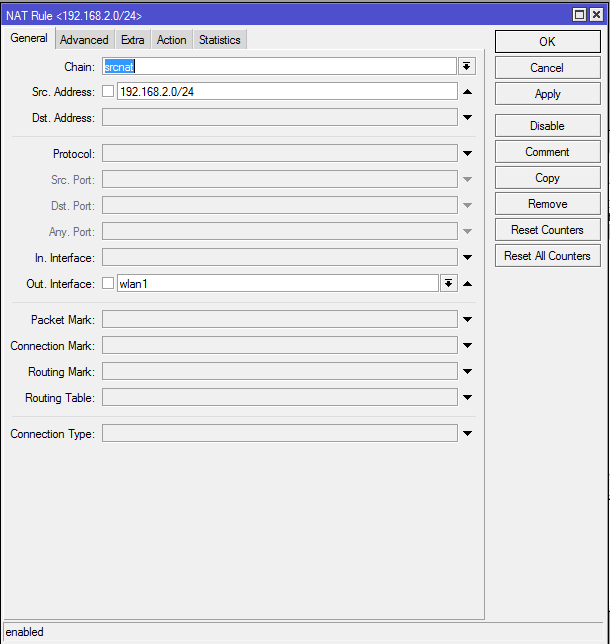Expand the Routing Table field
610x644 pixels.
[467, 397]
